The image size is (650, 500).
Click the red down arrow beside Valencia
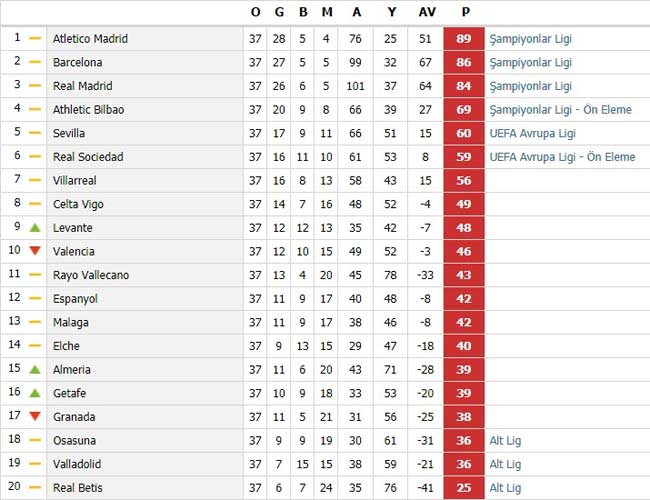point(35,251)
